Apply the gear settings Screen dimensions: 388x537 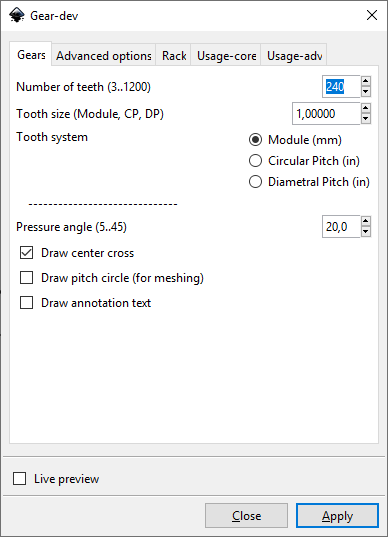click(x=337, y=515)
